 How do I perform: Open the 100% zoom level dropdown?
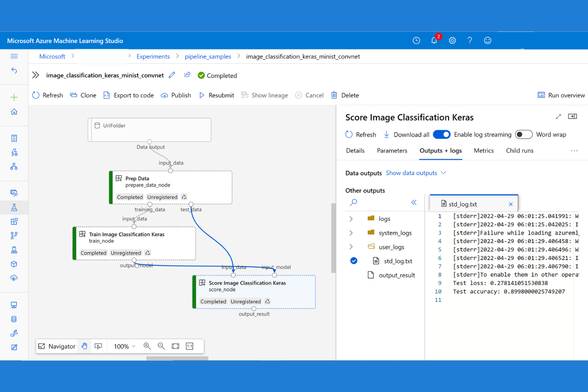124,346
